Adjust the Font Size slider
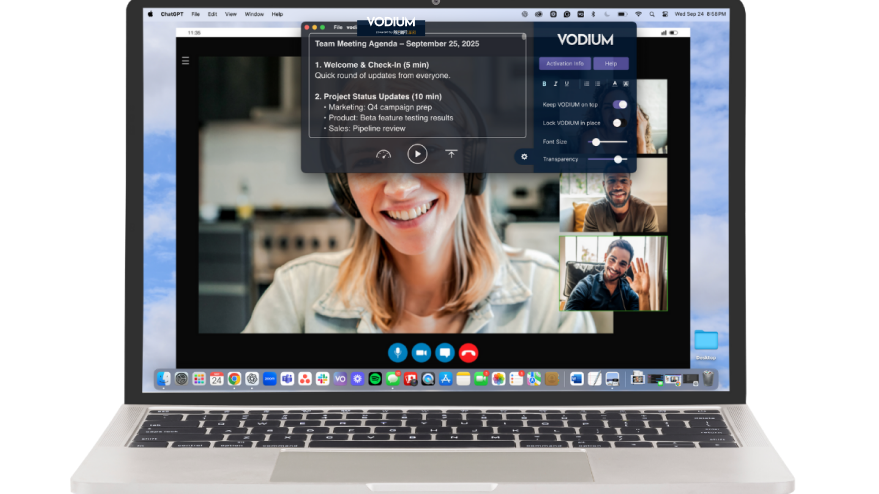The height and width of the screenshot is (494, 879). click(607, 142)
